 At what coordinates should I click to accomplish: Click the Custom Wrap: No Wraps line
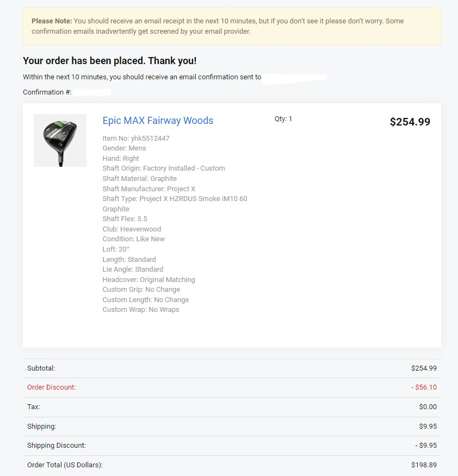tap(141, 310)
